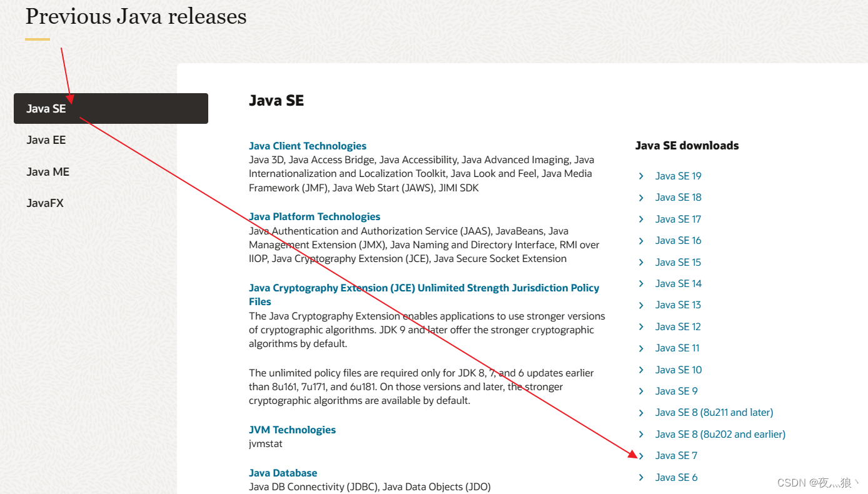Open the JCE Unlimited Strength Jurisdiction Policy link

click(424, 295)
